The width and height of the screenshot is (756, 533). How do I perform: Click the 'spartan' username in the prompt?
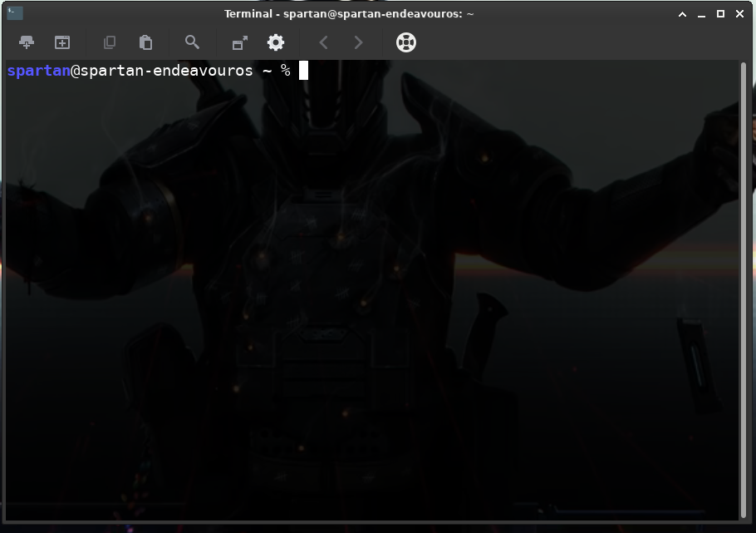click(39, 71)
